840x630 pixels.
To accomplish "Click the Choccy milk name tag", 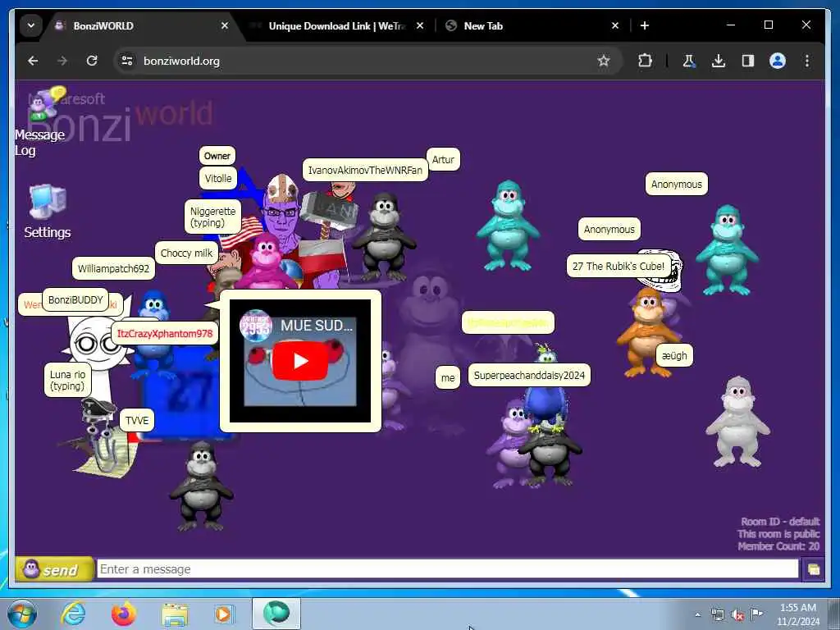I will [x=186, y=253].
